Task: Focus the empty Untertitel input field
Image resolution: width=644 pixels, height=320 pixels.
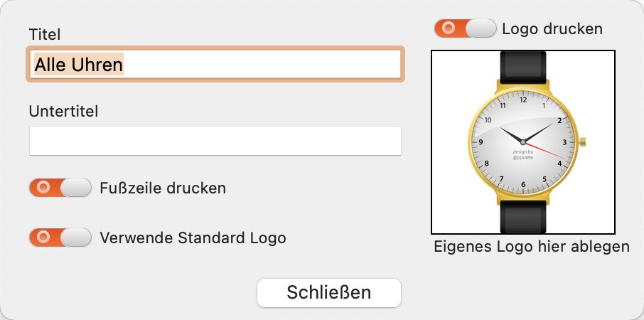Action: pos(215,141)
